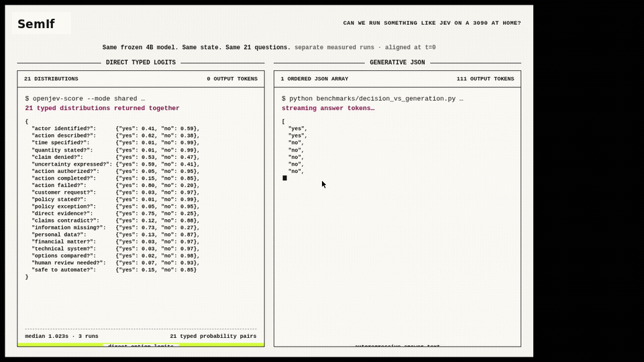This screenshot has width=644, height=362.
Task: Click the 'openjev-score --mode shared' command line
Action: click(x=85, y=99)
